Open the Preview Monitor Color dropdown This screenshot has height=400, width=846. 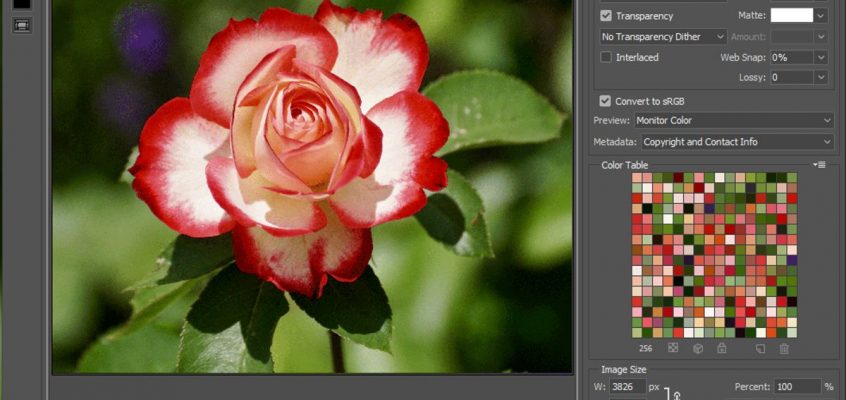734,120
